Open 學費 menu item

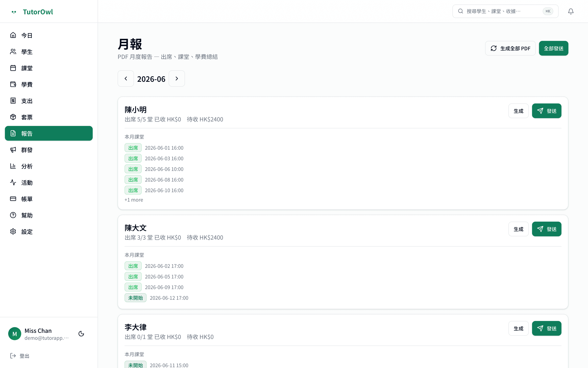click(49, 84)
